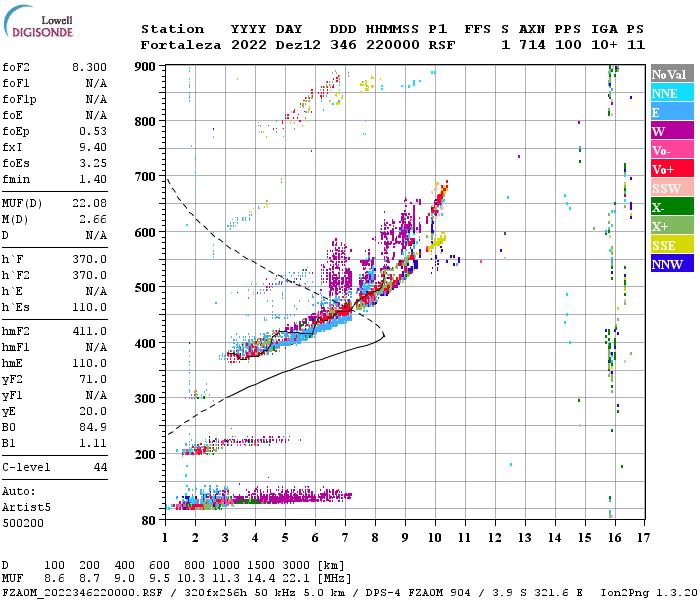Screen dimensions: 700x600
Task: Click the day number 346
Action: coord(343,45)
